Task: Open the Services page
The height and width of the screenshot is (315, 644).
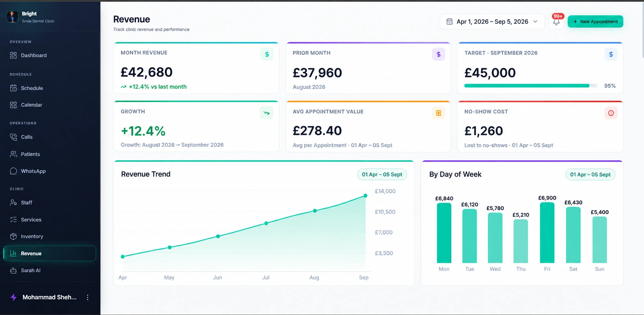Action: tap(50, 219)
